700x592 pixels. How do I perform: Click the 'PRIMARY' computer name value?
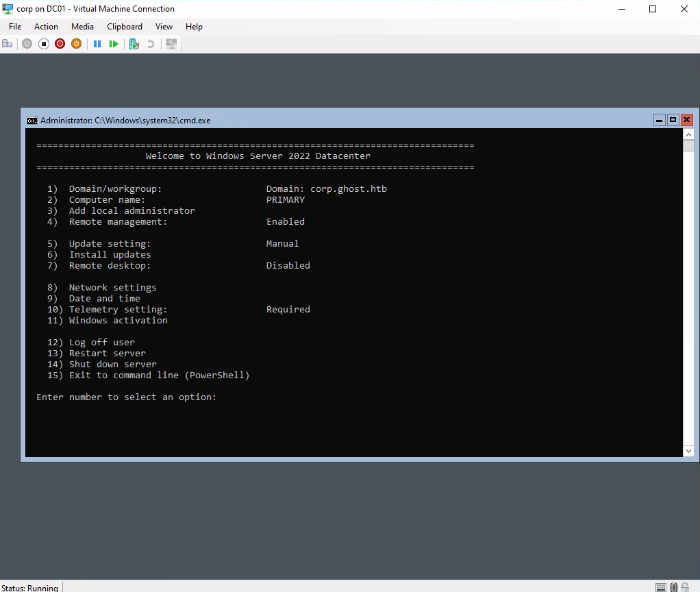pos(285,199)
